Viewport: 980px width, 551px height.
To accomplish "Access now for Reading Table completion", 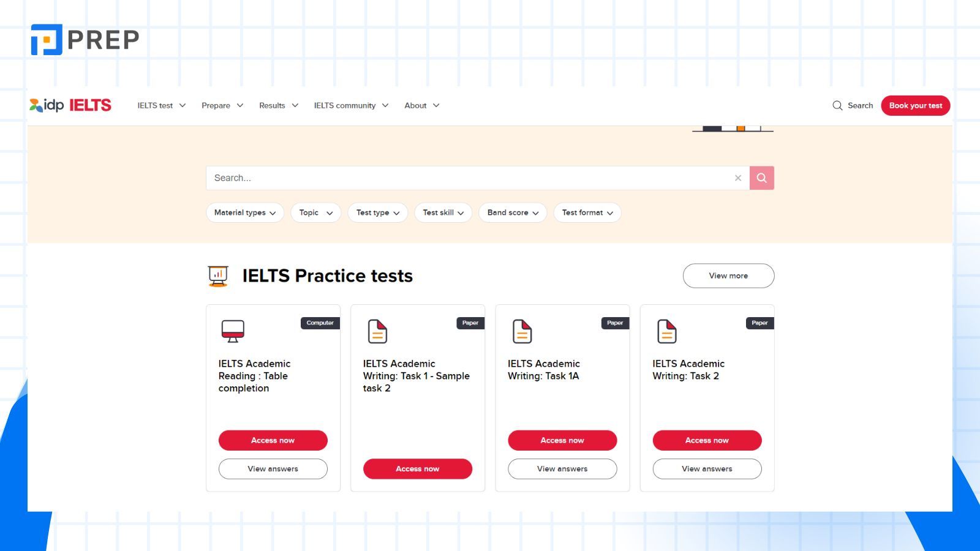I will [273, 440].
